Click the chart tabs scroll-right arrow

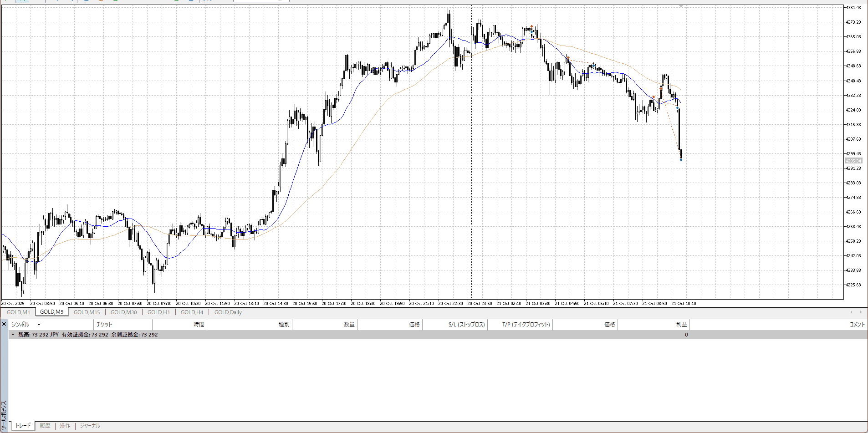(x=860, y=312)
